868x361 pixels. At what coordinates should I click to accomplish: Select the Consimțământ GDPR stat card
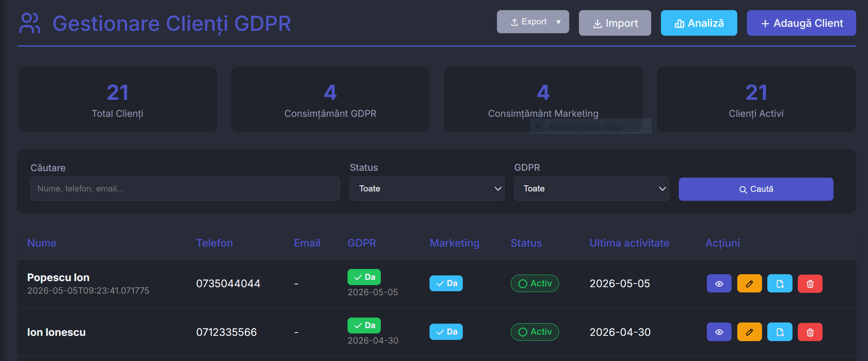(330, 99)
